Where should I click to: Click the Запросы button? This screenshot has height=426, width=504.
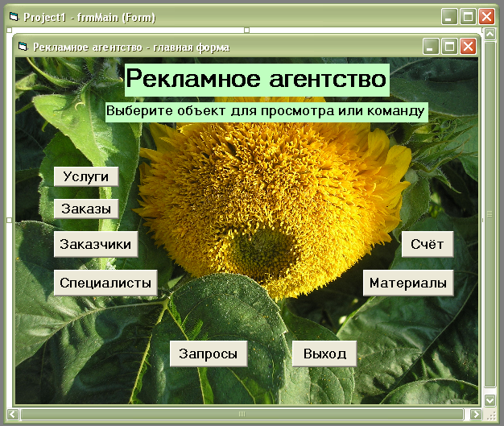[x=209, y=354]
